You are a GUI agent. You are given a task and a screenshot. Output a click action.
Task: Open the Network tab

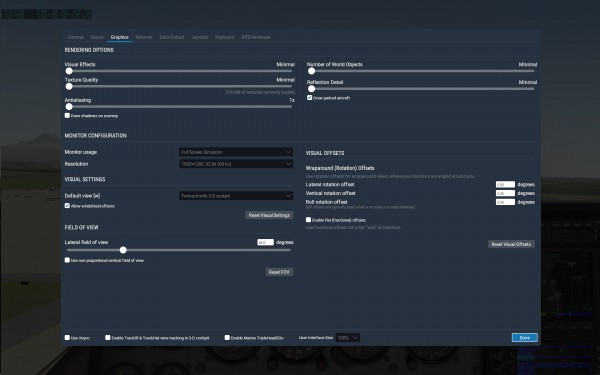coord(144,37)
